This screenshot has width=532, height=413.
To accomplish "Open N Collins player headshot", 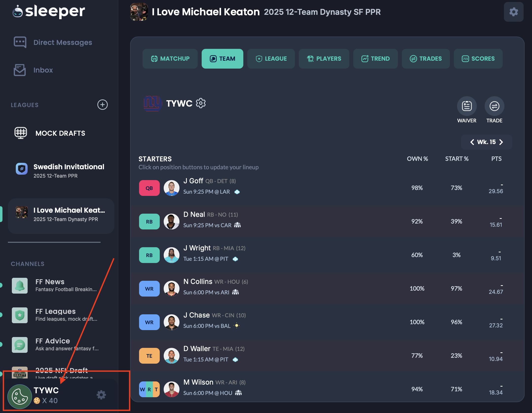I will tap(171, 289).
